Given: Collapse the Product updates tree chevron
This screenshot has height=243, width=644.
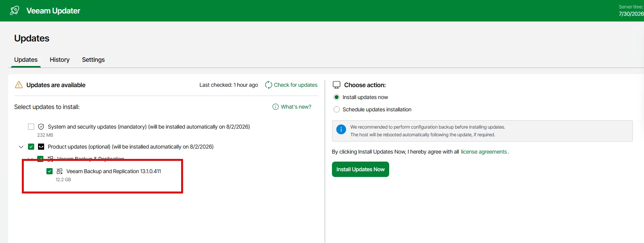Looking at the screenshot, I should (x=21, y=147).
